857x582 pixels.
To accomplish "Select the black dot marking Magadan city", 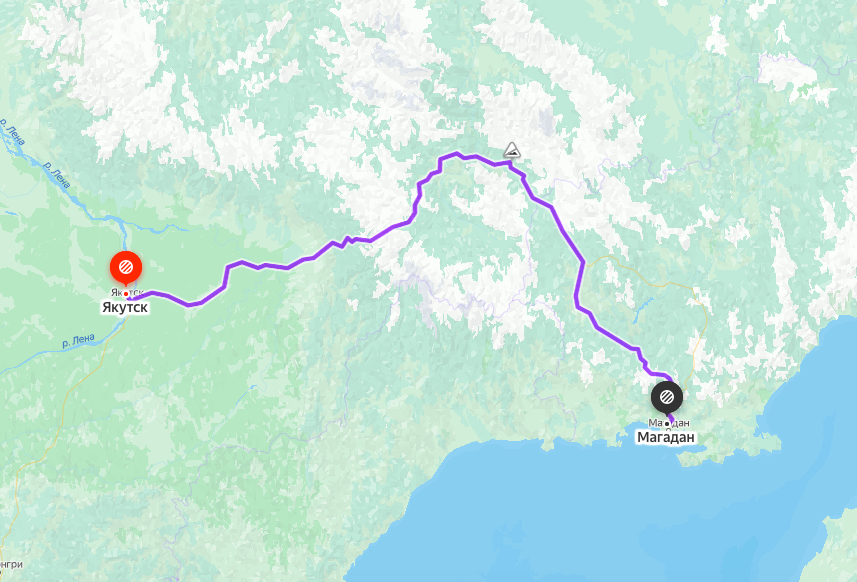I will 667,424.
